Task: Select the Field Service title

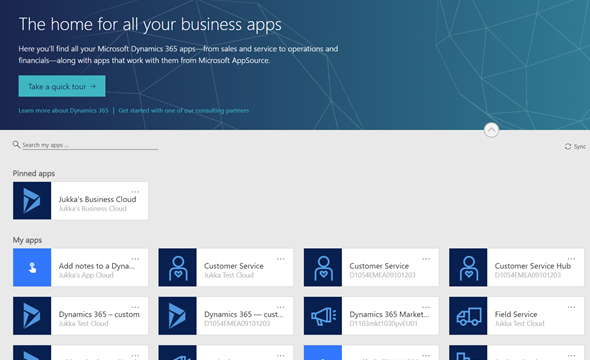Action: (516, 314)
